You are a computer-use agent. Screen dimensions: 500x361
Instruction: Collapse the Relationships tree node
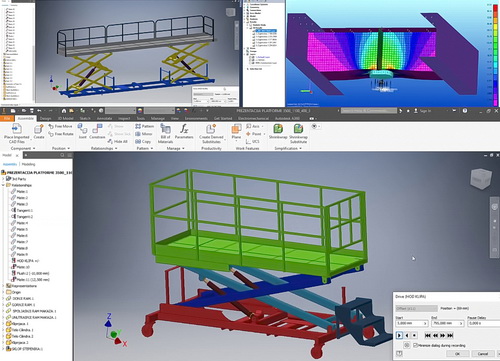click(3, 185)
